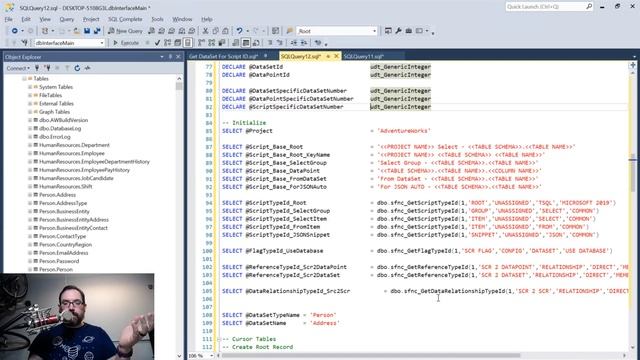Click the Disconnect plug icon in Object Explorer
The width and height of the screenshot is (640, 360).
47,68
